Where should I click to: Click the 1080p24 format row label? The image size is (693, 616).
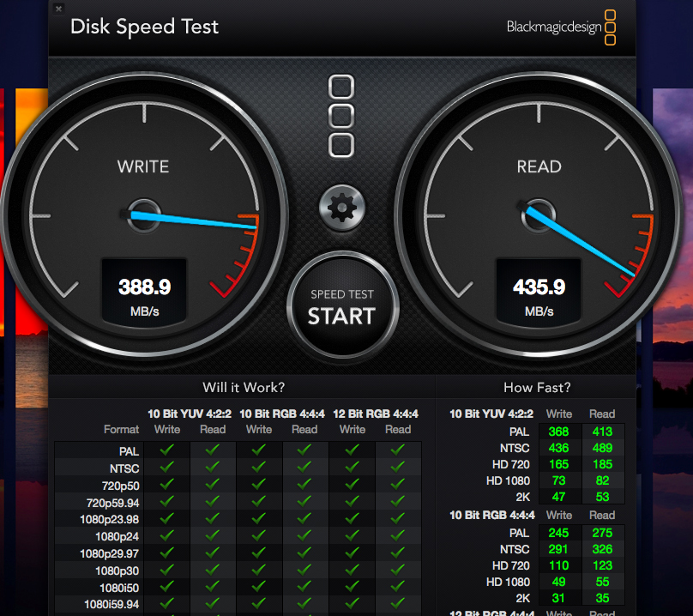(x=118, y=537)
